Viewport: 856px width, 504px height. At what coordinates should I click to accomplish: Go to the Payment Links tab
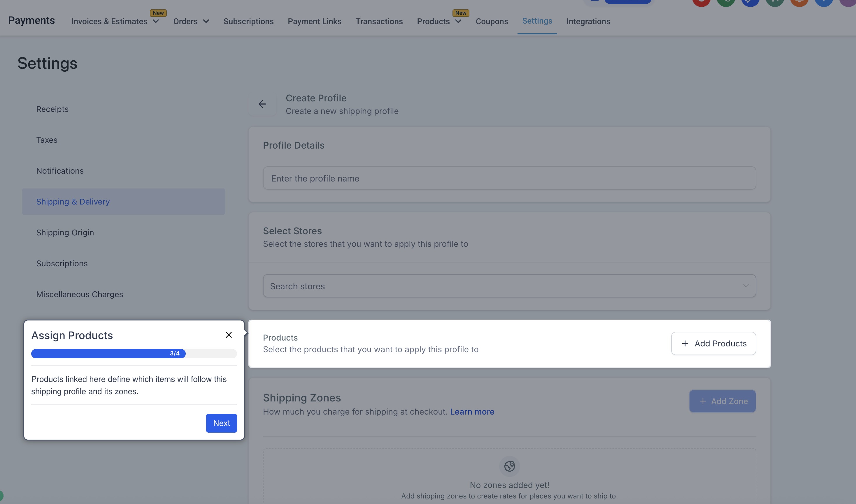(x=314, y=21)
